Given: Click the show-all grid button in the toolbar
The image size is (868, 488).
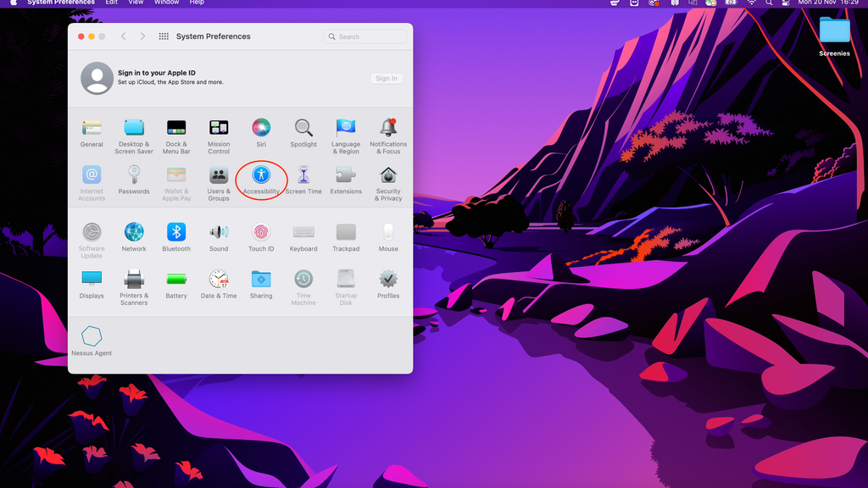Looking at the screenshot, I should (164, 36).
